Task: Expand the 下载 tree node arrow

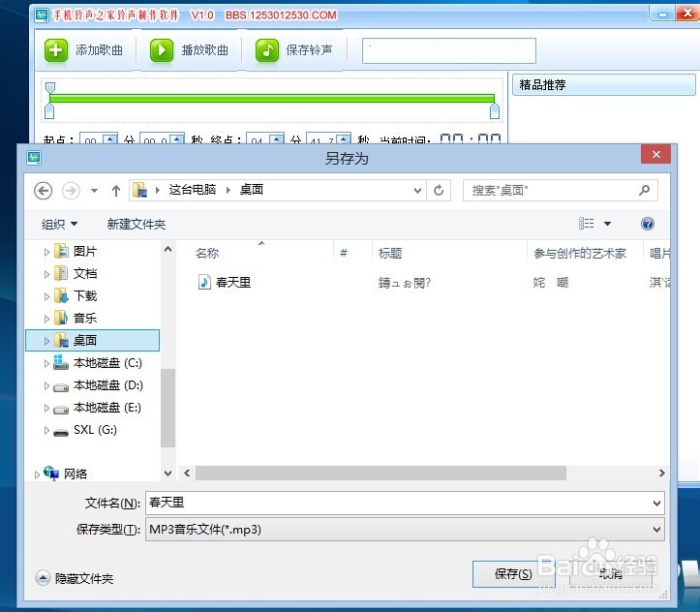Action: coord(46,296)
